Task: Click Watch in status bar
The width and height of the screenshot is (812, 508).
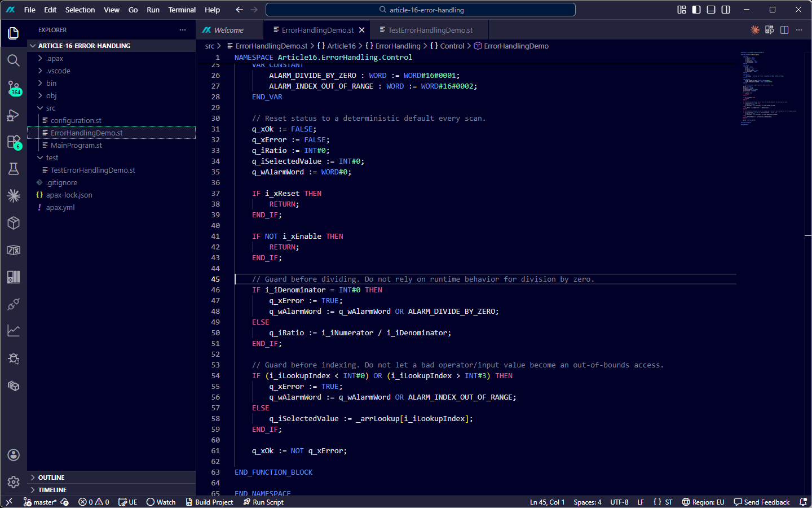Action: click(x=161, y=502)
